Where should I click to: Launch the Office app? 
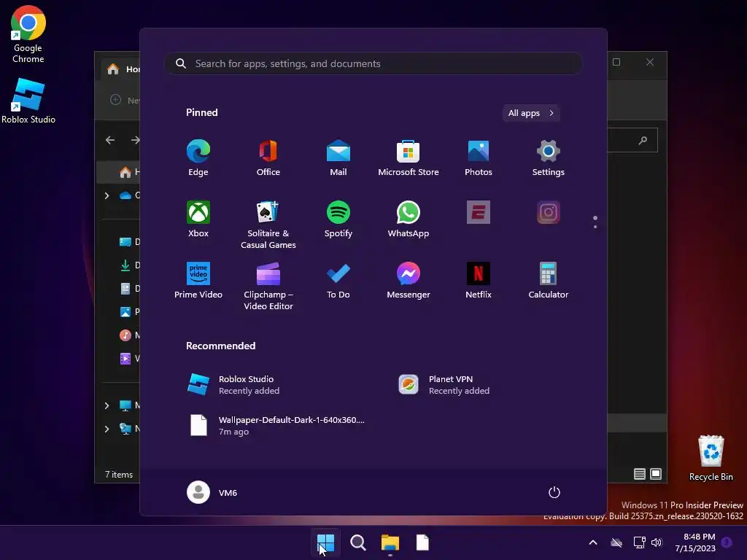click(x=268, y=158)
